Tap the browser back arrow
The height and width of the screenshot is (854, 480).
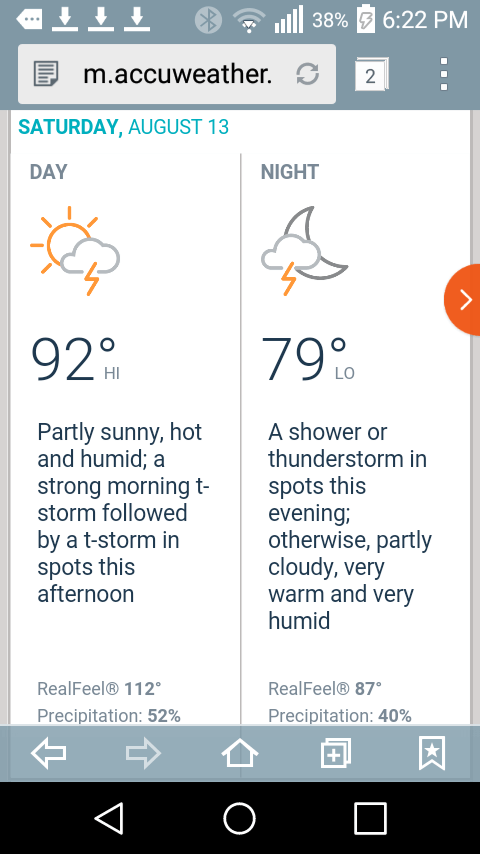(x=48, y=754)
